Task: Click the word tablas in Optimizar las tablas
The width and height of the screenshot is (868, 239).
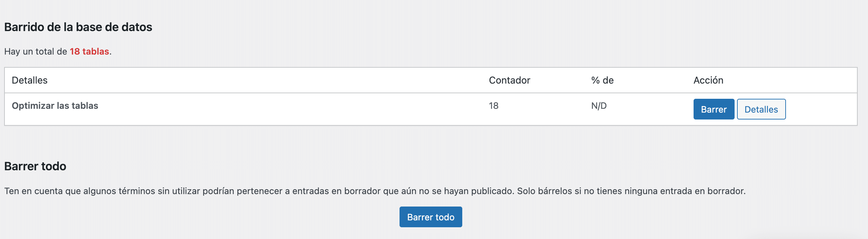Action: 85,106
